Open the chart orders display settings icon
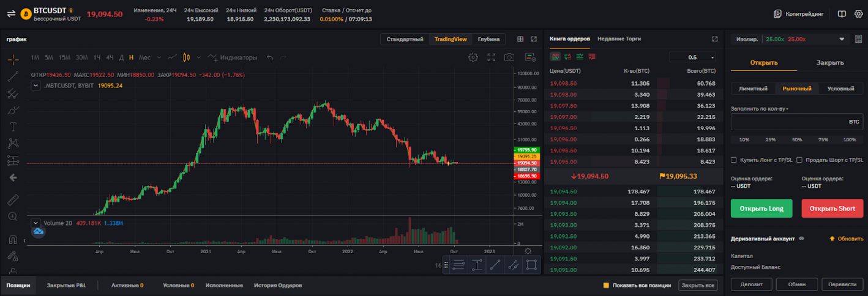 pyautogui.click(x=530, y=57)
